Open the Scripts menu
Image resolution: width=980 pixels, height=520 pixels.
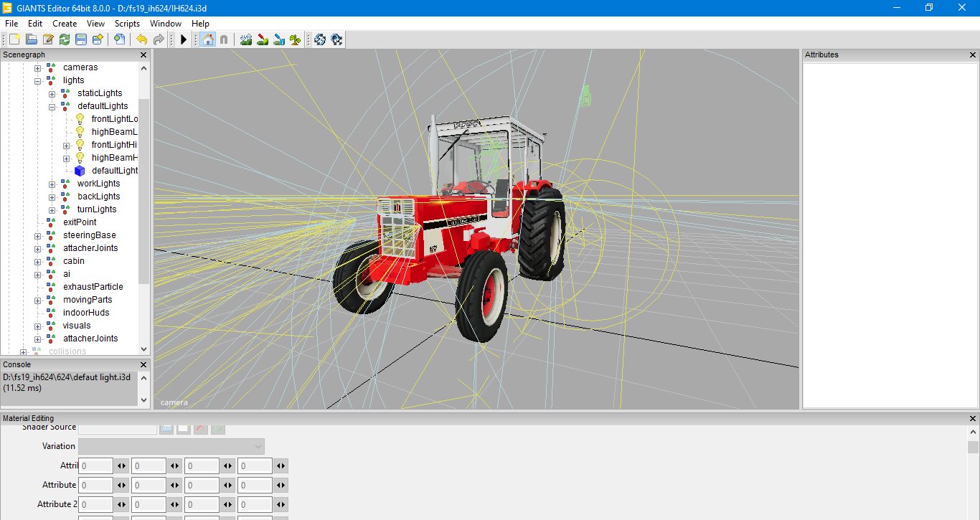[128, 24]
